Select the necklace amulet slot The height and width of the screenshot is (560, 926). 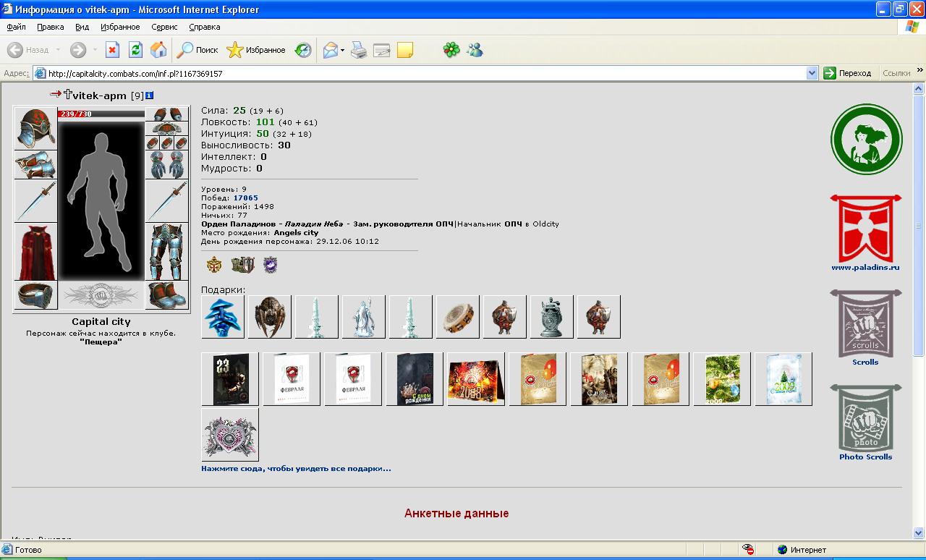click(167, 129)
